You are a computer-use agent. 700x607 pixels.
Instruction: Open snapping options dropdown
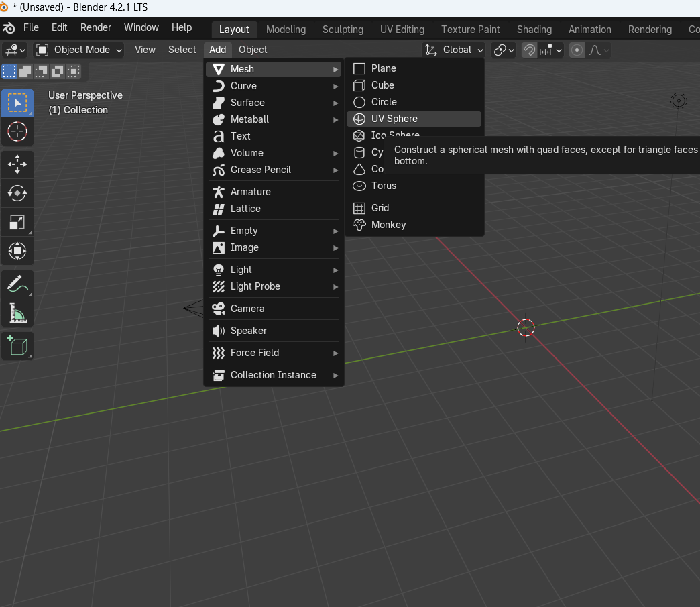pos(550,50)
